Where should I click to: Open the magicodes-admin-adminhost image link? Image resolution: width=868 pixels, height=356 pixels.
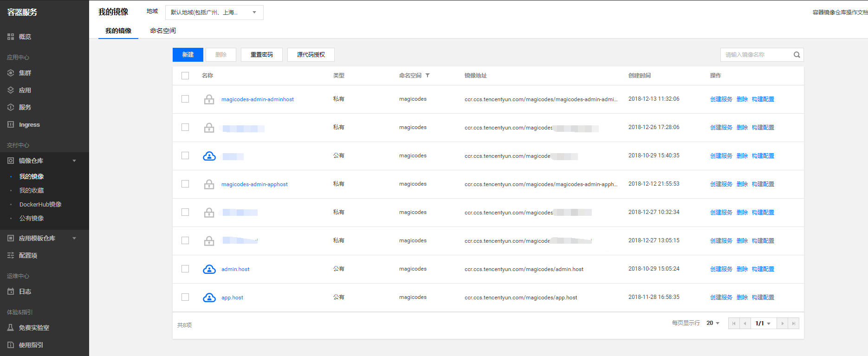[258, 99]
